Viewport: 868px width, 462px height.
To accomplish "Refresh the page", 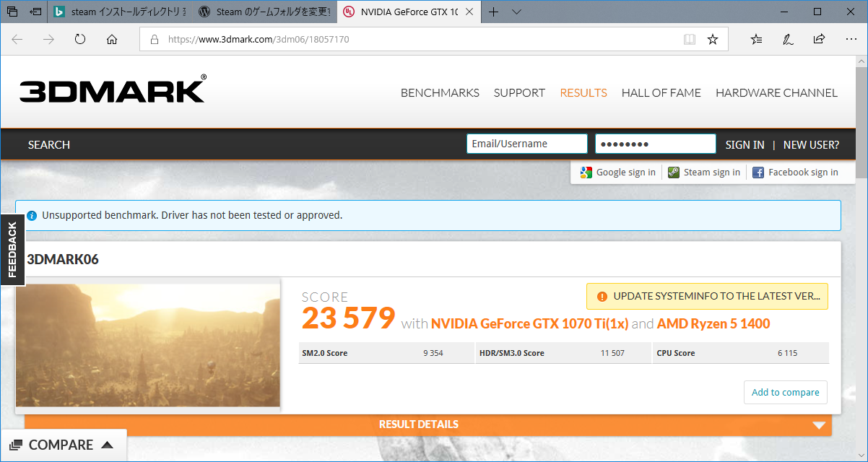I will pos(80,40).
